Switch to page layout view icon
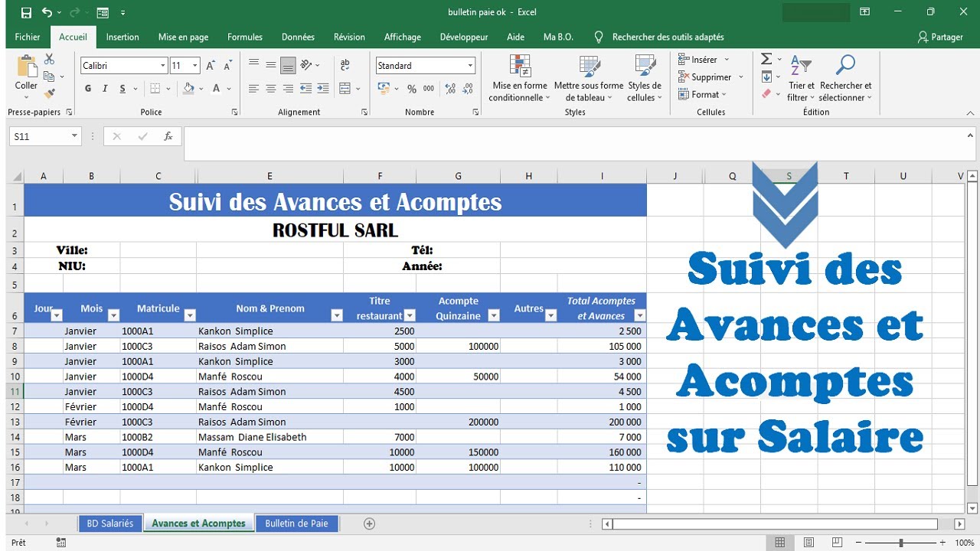Viewport: 980px width, 551px height. (x=808, y=543)
